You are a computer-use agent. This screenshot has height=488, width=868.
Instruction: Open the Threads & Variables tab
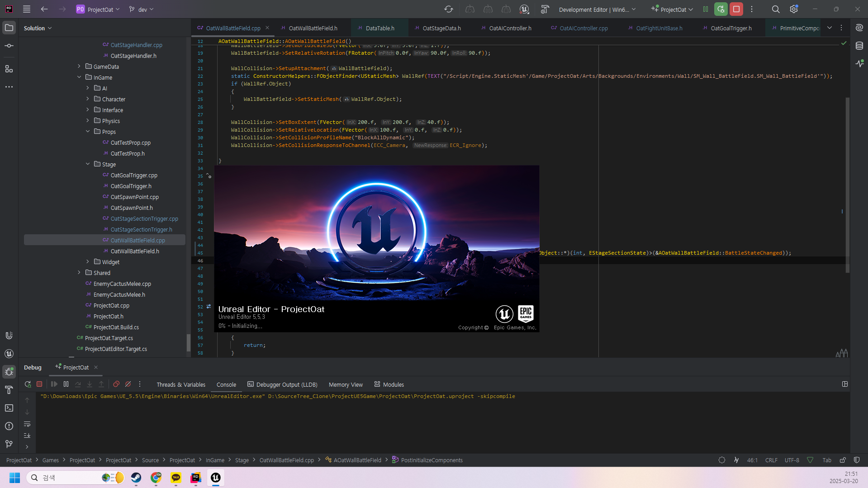coord(181,384)
